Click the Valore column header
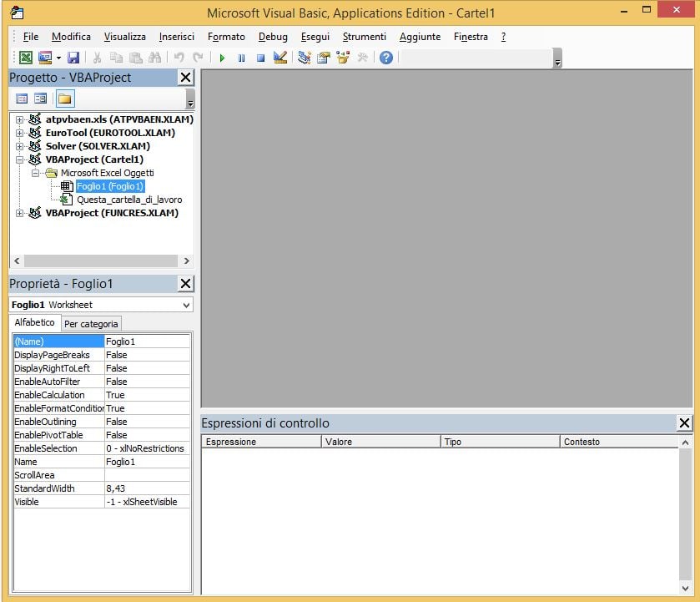The height and width of the screenshot is (602, 700). coord(380,442)
